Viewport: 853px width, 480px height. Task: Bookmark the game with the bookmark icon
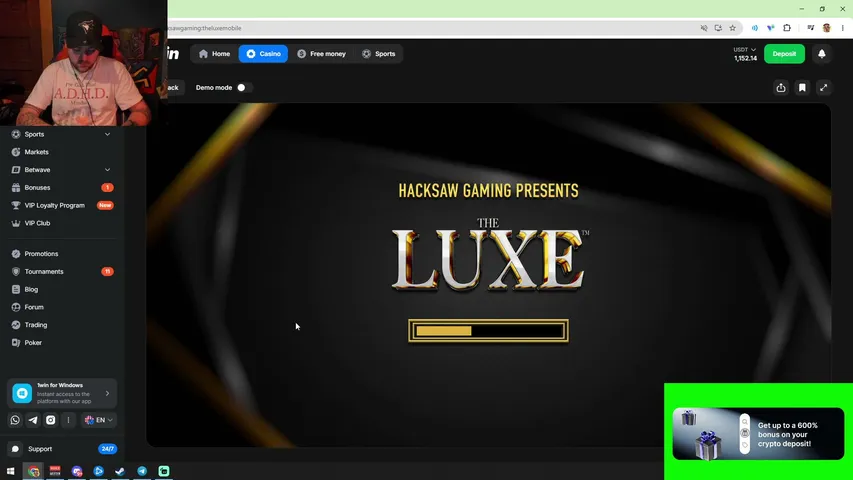(802, 88)
